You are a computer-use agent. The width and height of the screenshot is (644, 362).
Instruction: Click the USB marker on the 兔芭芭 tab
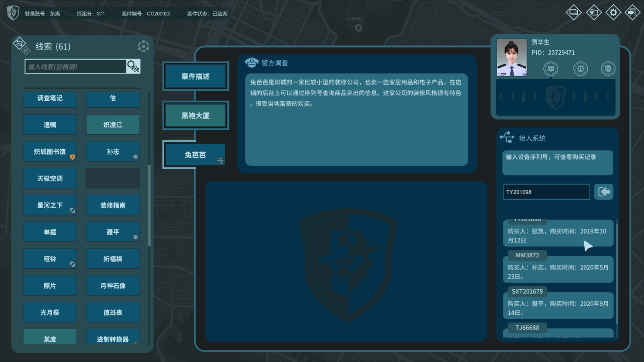(x=221, y=161)
